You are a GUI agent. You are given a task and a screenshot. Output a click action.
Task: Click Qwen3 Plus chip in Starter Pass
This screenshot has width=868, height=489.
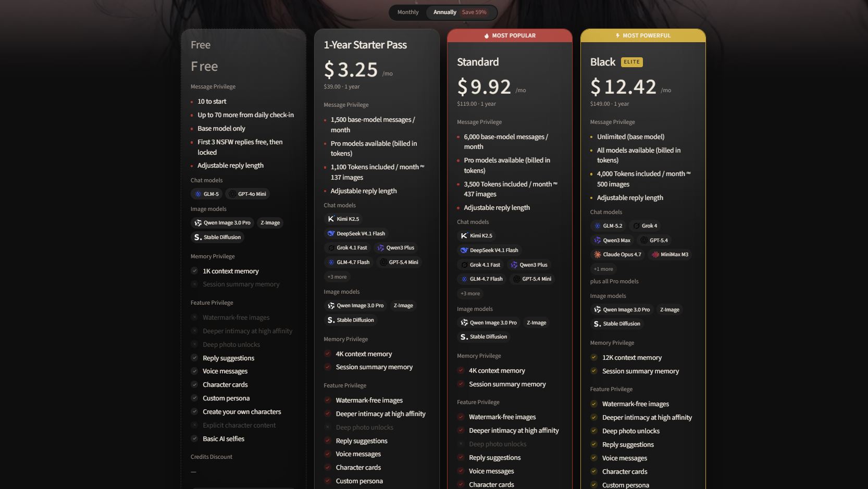click(396, 248)
